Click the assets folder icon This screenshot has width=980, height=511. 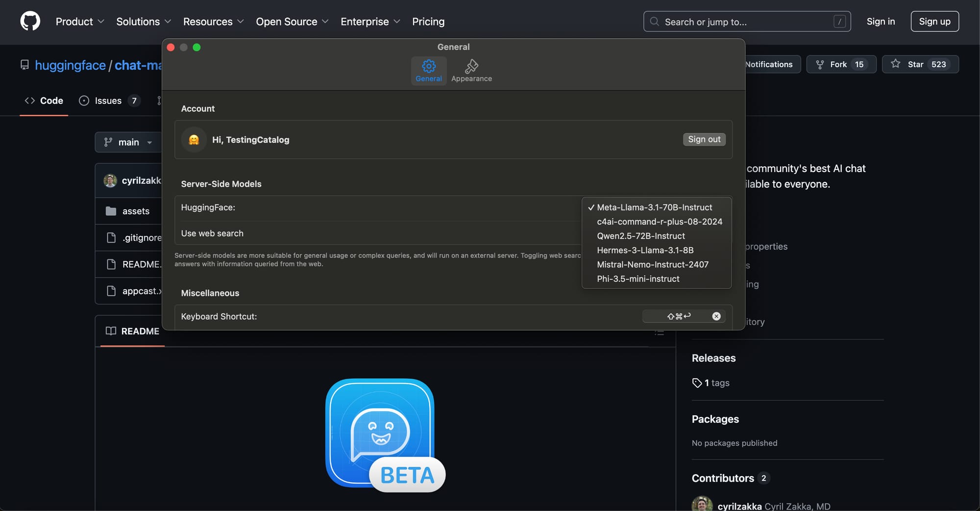[x=111, y=211]
